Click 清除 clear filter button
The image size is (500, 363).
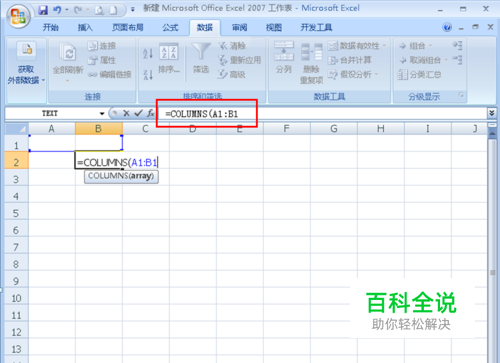click(x=232, y=46)
